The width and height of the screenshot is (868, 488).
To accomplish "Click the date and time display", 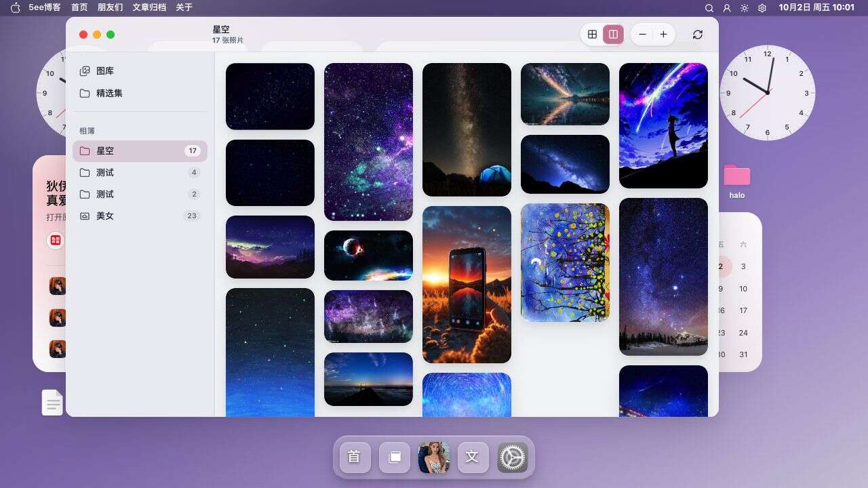I will click(x=816, y=7).
